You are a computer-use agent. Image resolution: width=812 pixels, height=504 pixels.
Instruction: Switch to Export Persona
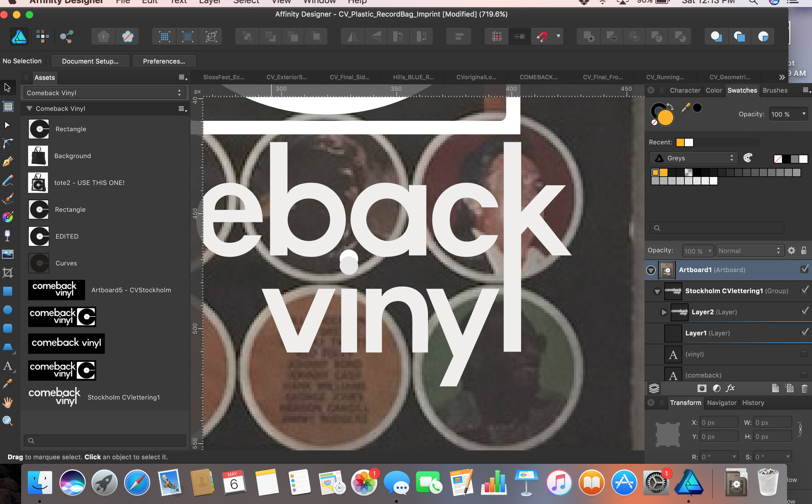(66, 36)
